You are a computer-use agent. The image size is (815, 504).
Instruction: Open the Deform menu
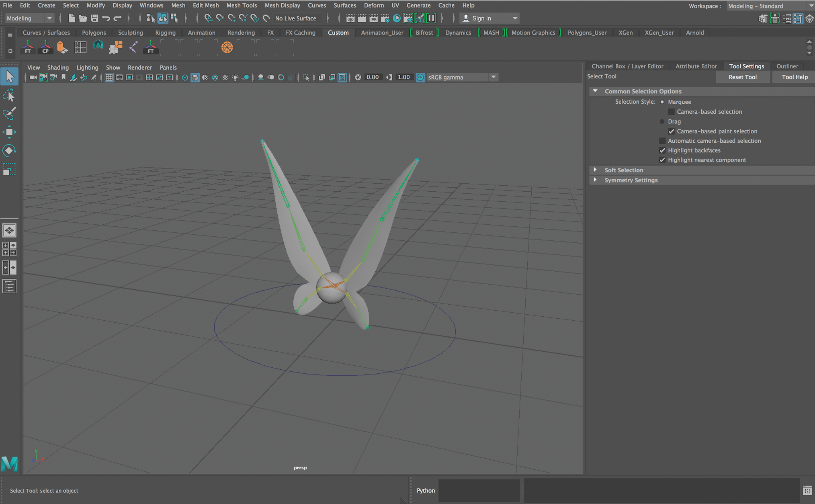[x=374, y=5]
